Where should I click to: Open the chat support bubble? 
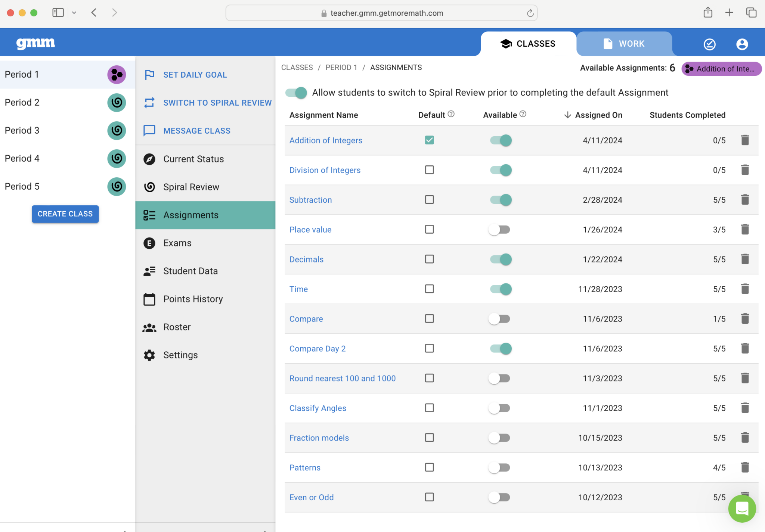(742, 508)
